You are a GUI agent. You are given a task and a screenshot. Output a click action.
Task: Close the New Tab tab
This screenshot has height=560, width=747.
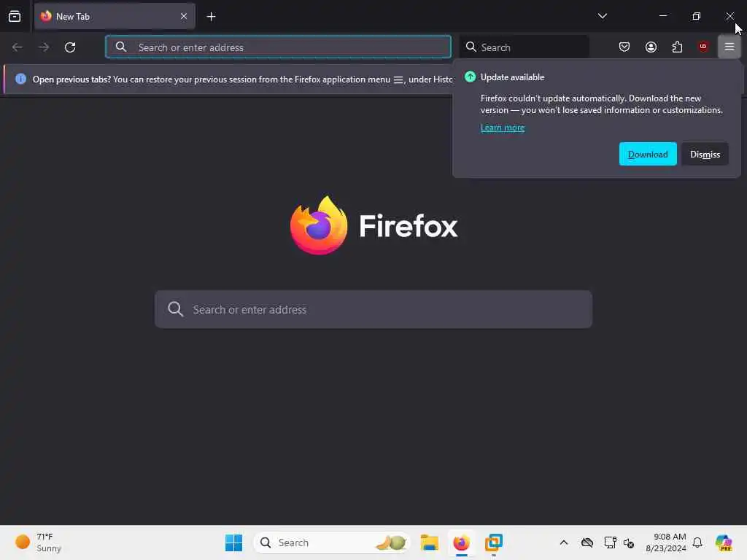pos(184,17)
